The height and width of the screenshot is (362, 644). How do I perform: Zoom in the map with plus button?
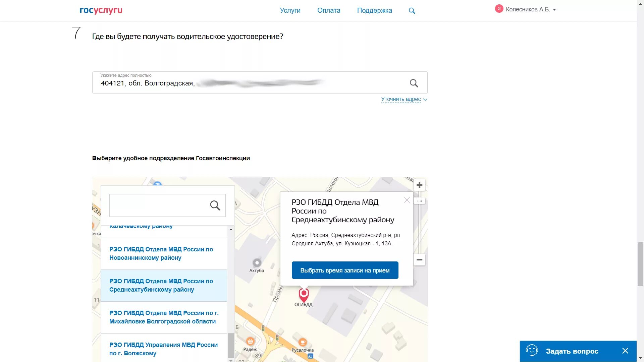coord(419,185)
